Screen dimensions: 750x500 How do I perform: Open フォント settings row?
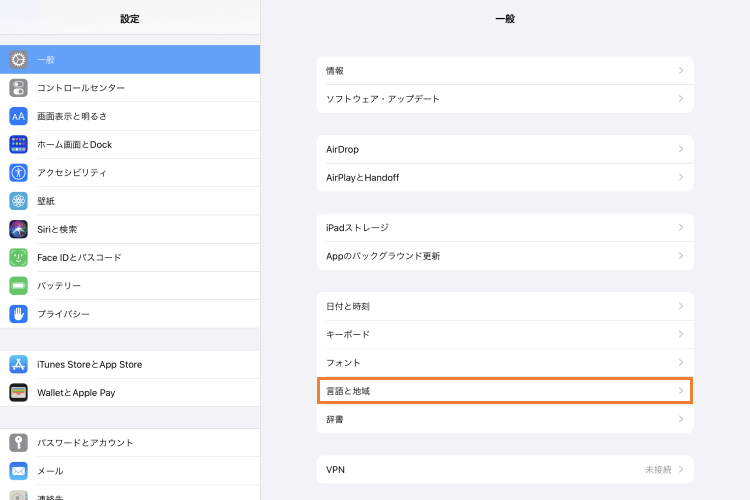point(505,363)
